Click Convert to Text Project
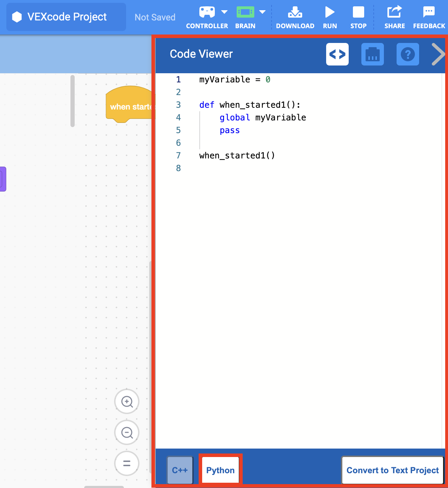 pos(392,470)
